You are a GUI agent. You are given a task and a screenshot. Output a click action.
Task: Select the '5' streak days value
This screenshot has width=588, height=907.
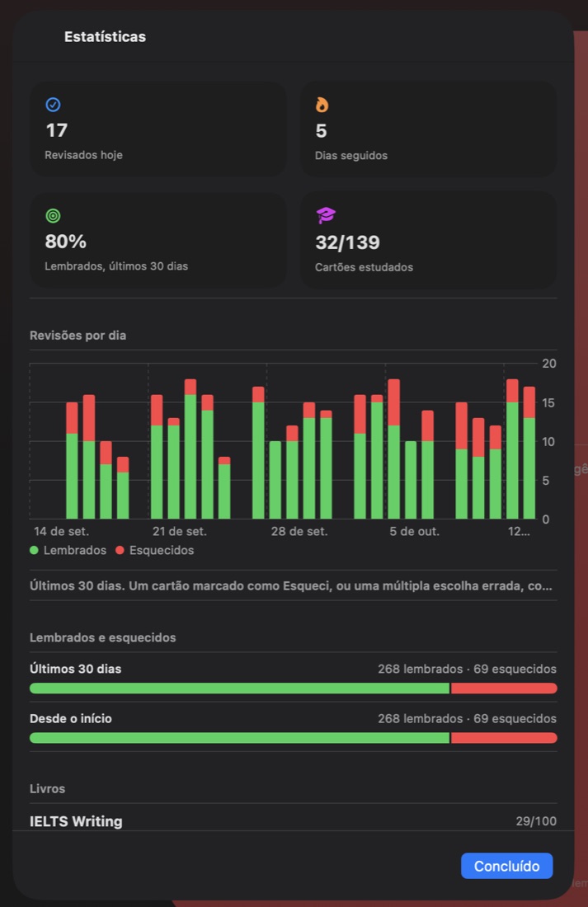(x=321, y=131)
